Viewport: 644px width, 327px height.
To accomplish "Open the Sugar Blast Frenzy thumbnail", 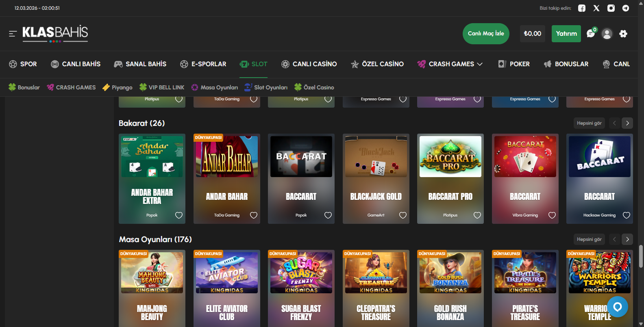I will [301, 273].
